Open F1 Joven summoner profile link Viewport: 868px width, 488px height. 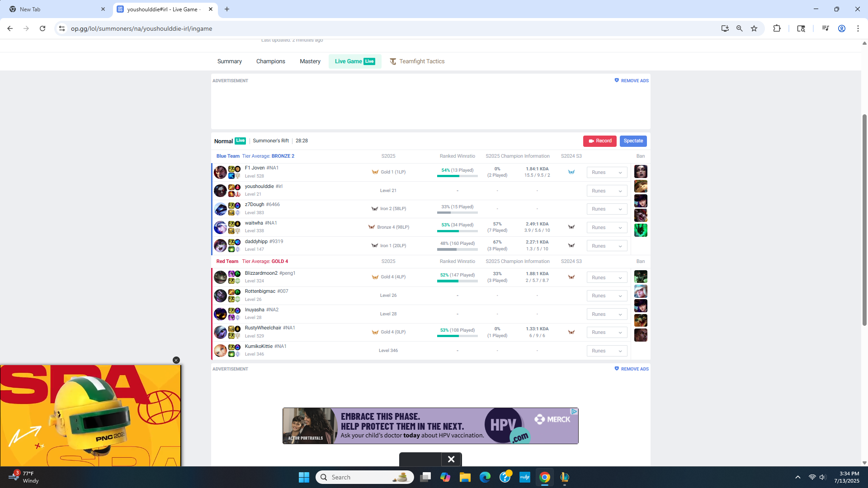coord(262,168)
